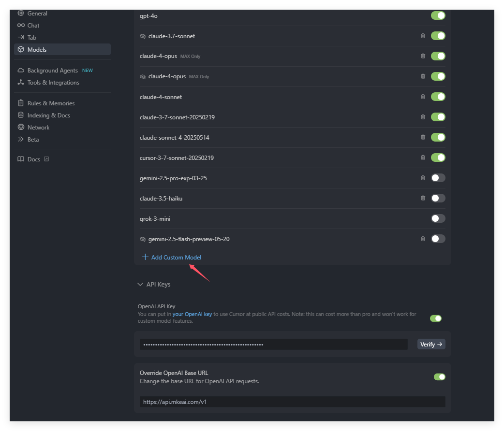Screen dimensions: 504x431
Task: Click the Beta double-chevron icon
Action: (x=21, y=139)
